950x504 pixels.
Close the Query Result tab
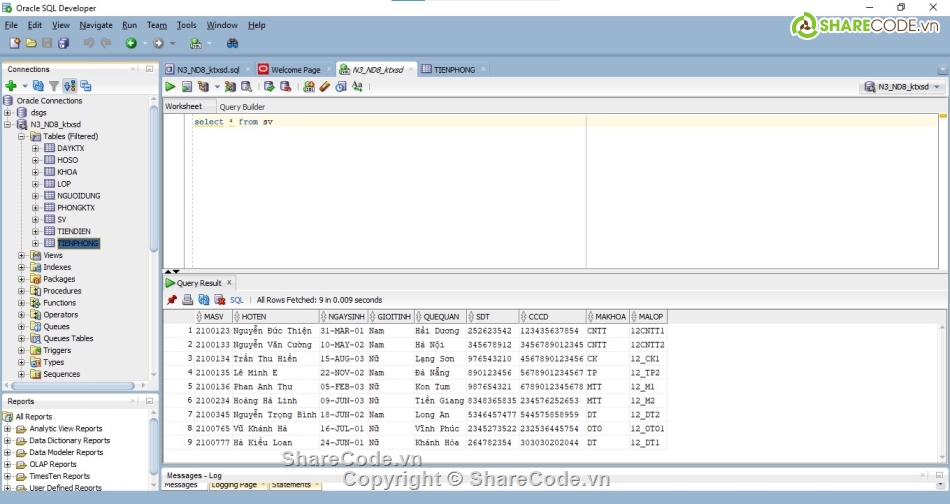pyautogui.click(x=229, y=282)
